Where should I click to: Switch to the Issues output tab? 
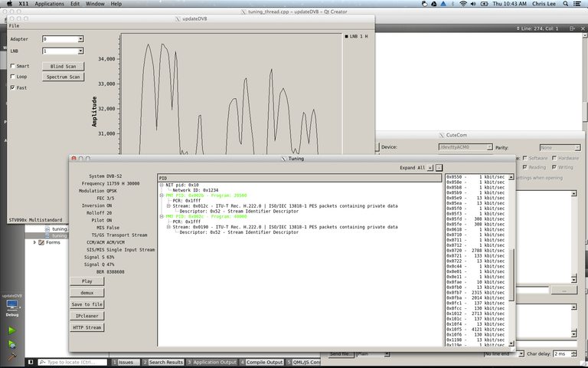126,362
